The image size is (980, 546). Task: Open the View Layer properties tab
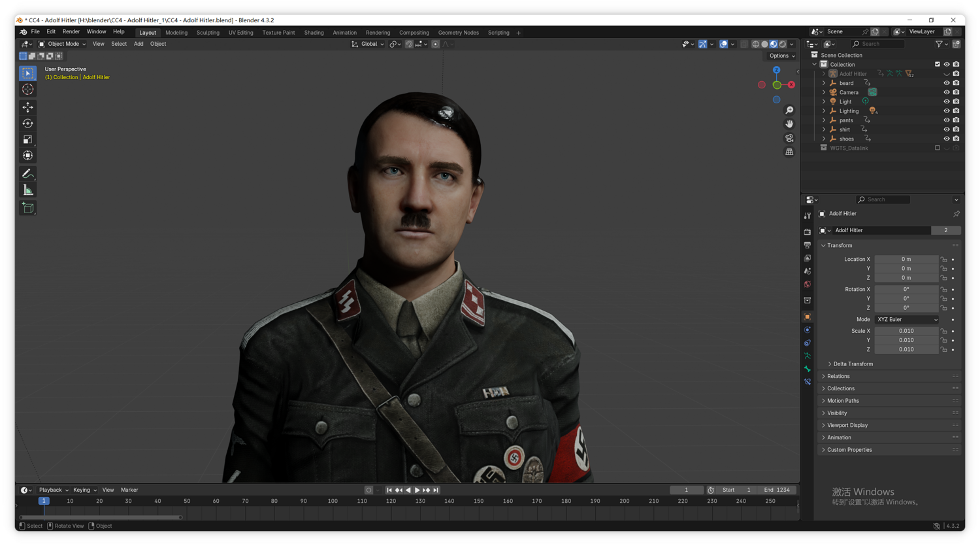pyautogui.click(x=808, y=258)
